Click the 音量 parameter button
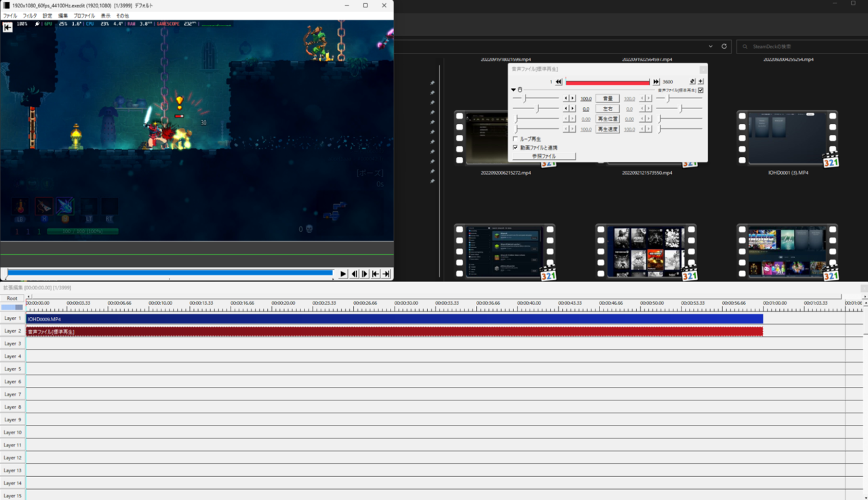Image resolution: width=868 pixels, height=500 pixels. tap(607, 99)
